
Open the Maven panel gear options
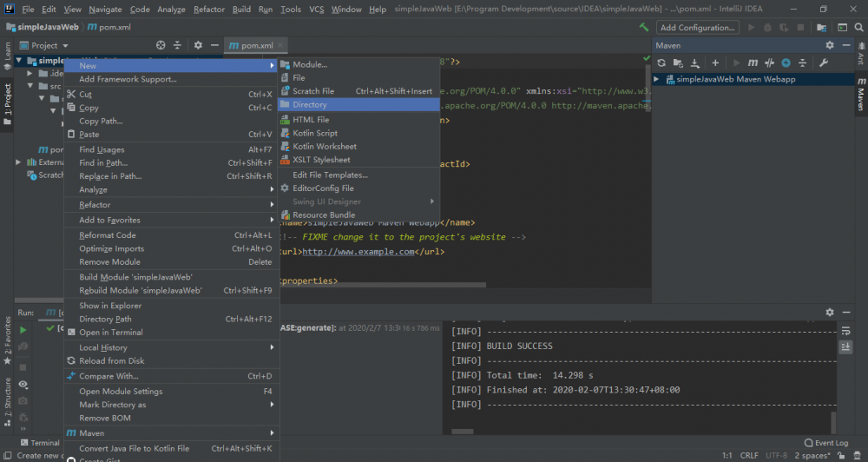[829, 45]
